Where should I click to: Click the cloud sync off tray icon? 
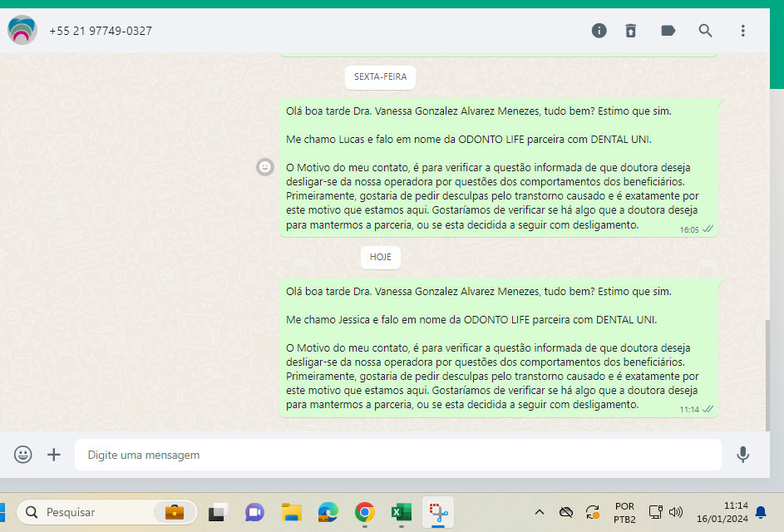566,512
